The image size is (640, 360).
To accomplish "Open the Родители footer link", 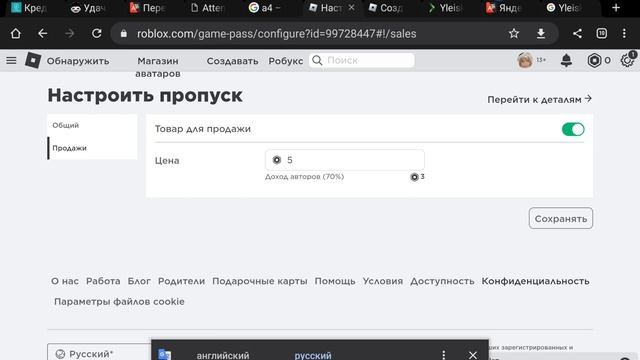I will coord(181,281).
